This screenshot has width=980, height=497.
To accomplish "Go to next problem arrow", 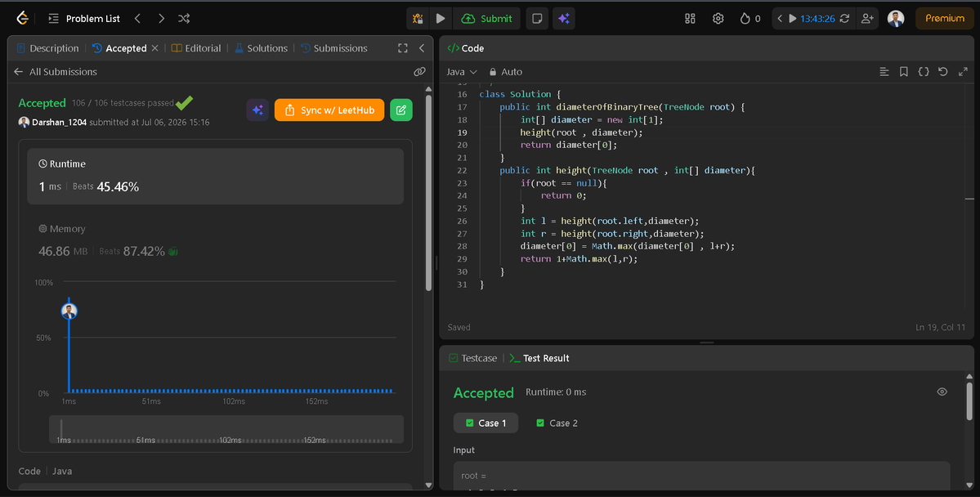I will tap(161, 19).
